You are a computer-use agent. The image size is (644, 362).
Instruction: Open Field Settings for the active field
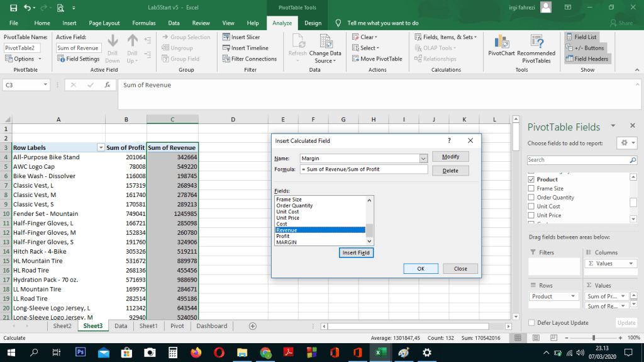coord(79,59)
